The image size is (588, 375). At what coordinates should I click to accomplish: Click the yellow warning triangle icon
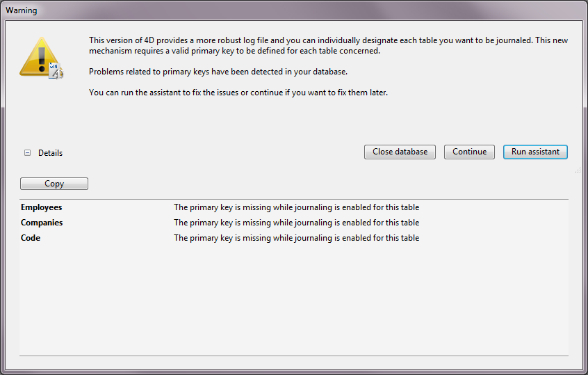click(x=38, y=56)
